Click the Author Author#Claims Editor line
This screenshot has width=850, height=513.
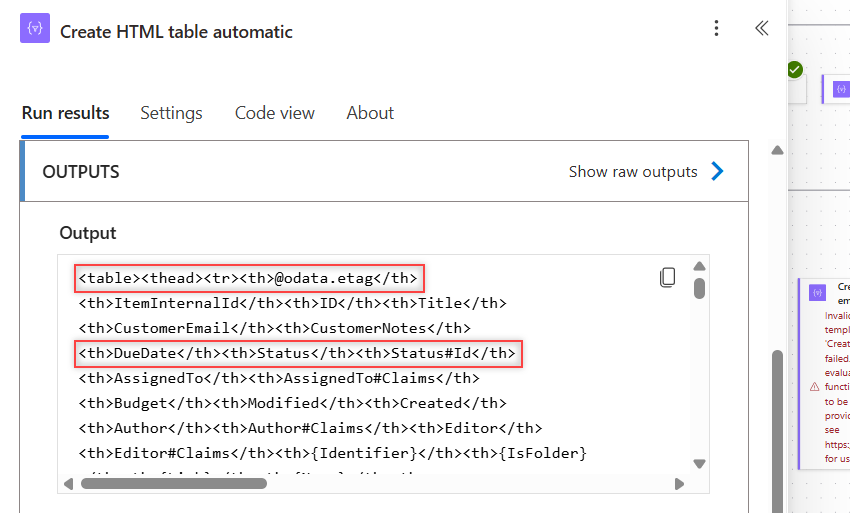(x=311, y=428)
